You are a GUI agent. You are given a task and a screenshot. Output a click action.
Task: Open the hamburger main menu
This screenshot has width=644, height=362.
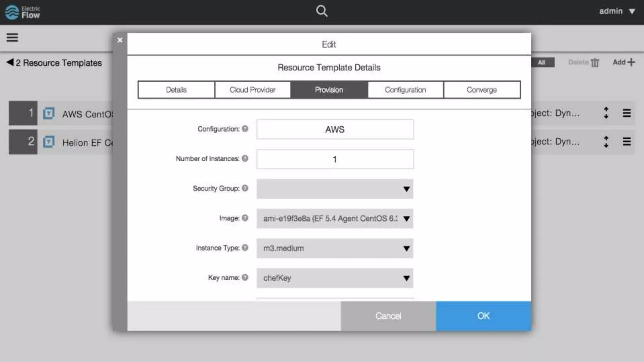tap(12, 38)
